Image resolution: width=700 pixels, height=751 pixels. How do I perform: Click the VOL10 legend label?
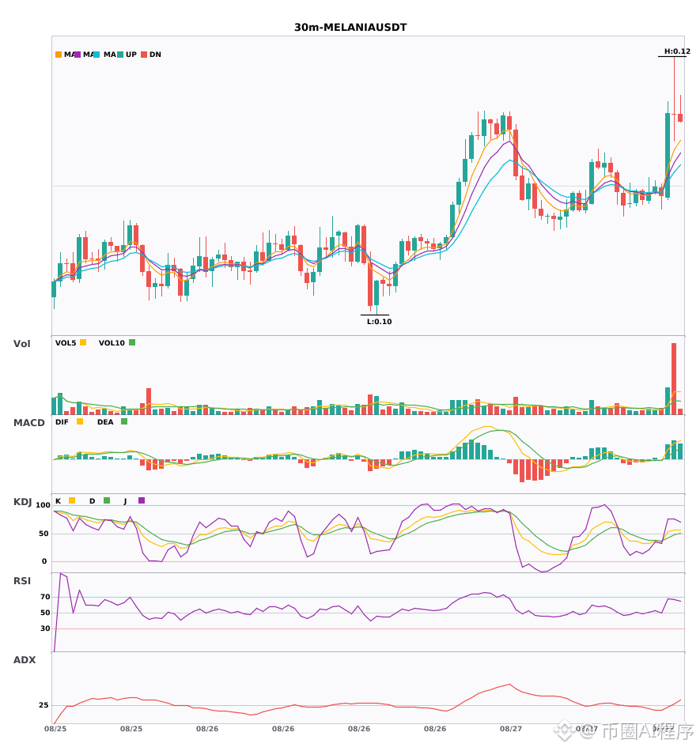tap(112, 343)
